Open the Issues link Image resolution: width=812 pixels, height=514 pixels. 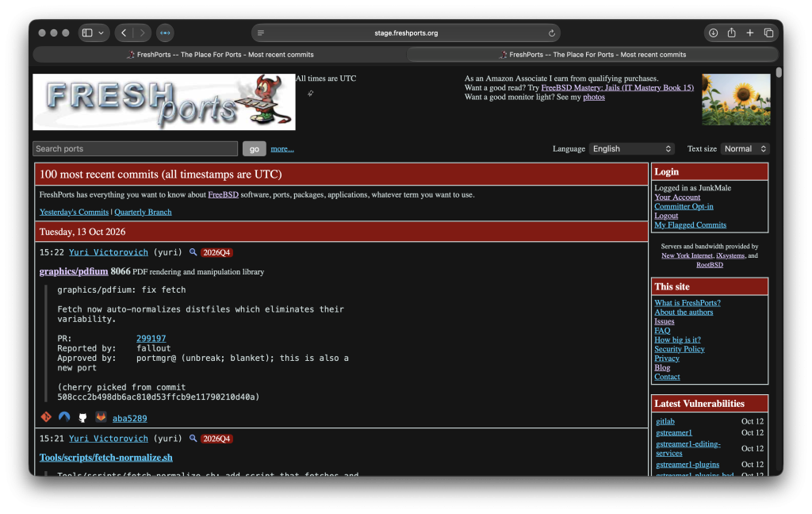(664, 322)
